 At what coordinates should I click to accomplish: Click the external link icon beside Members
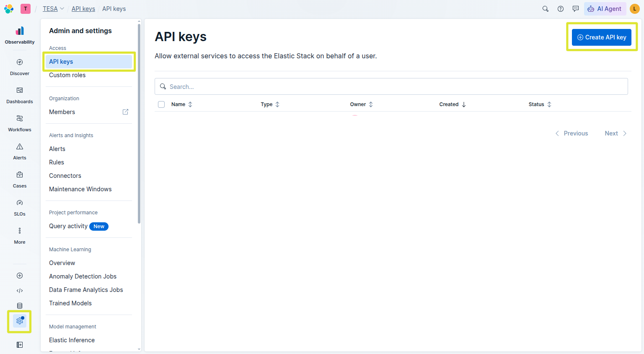[125, 112]
